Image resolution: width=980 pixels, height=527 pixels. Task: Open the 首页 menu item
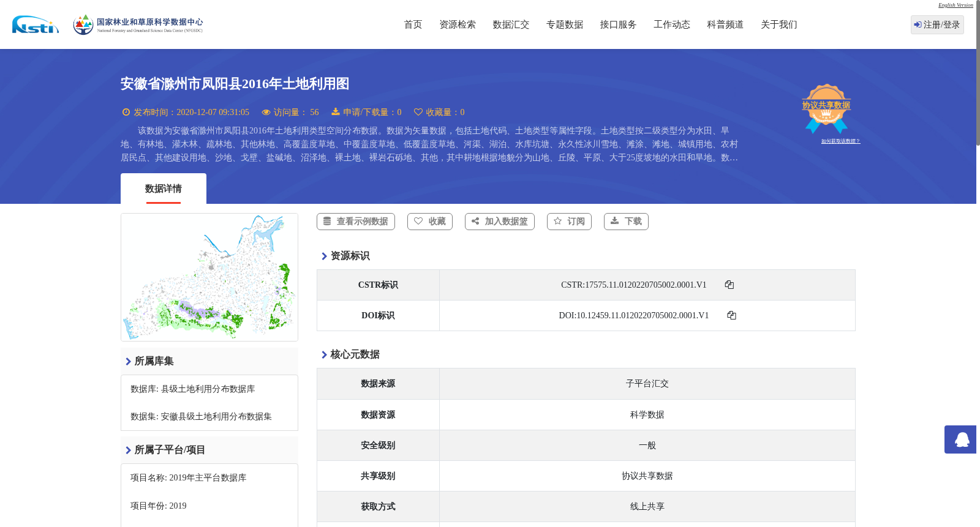point(413,24)
